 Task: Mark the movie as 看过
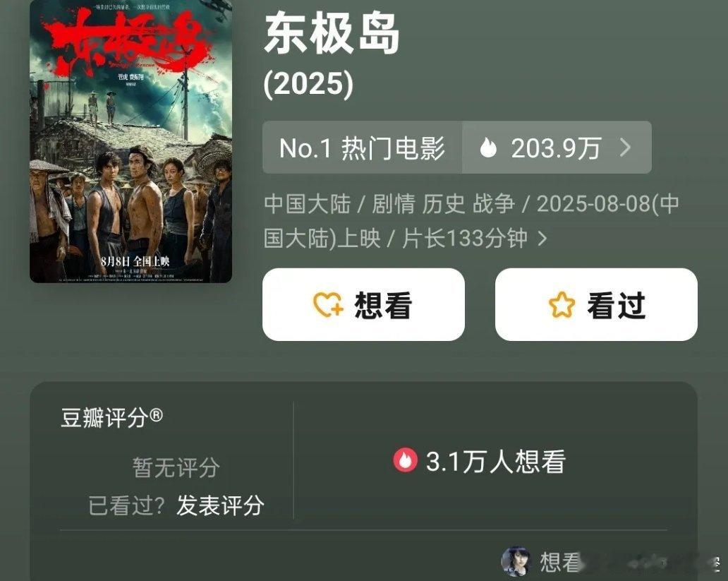point(596,304)
